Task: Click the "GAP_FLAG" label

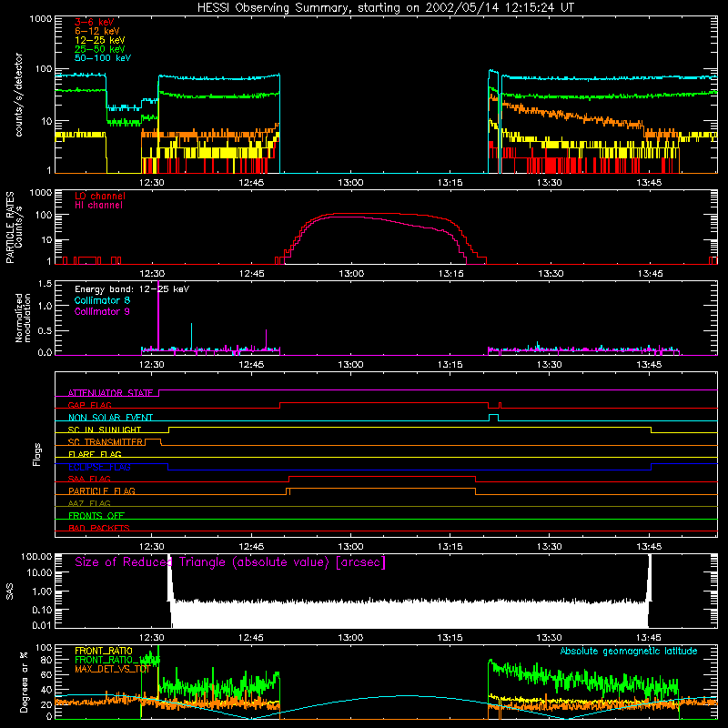Action: tap(89, 405)
